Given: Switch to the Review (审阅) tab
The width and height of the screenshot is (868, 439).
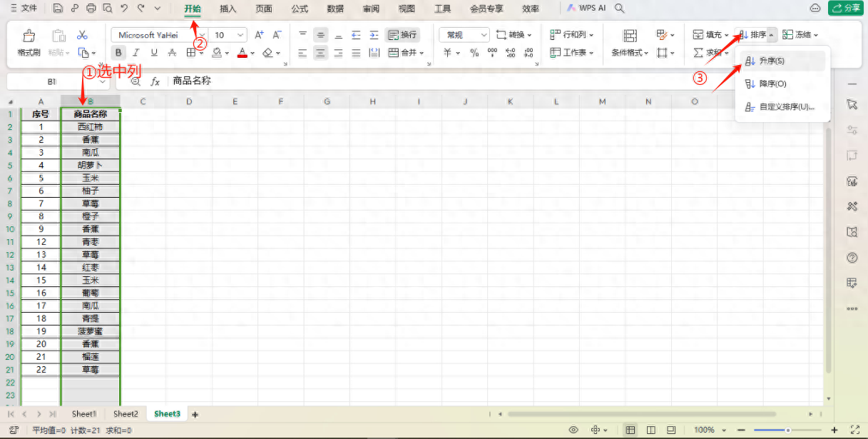Looking at the screenshot, I should click(x=371, y=9).
